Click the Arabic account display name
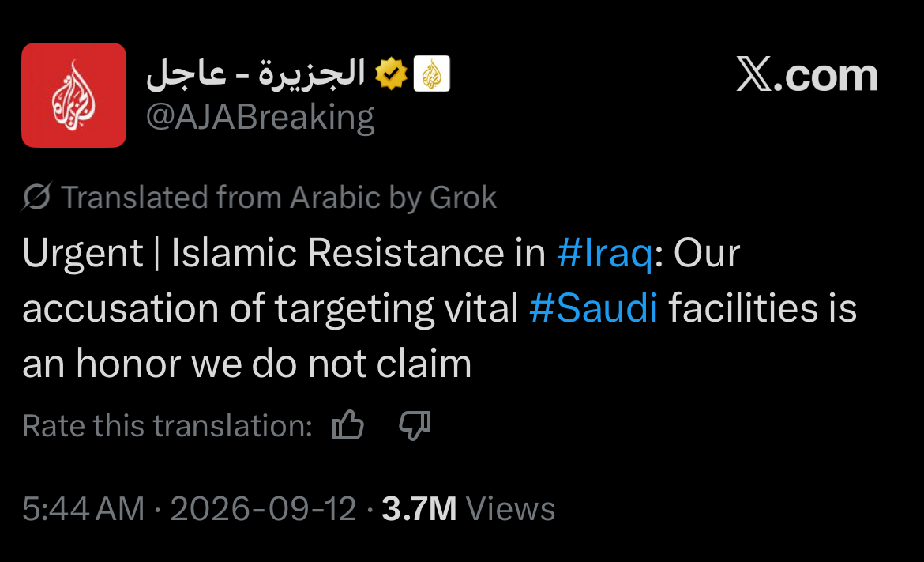924x562 pixels. tap(256, 74)
